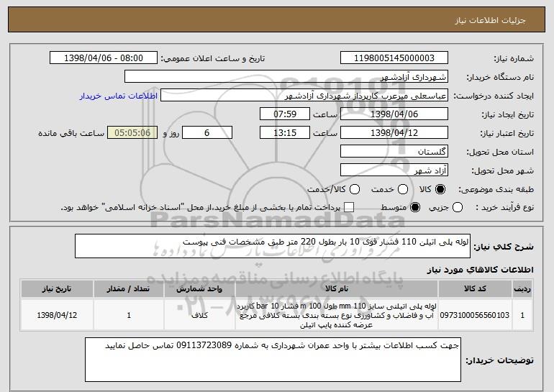Click the row number cell 1
Image resolution: width=554 pixels, height=392 pixels.
point(522,315)
